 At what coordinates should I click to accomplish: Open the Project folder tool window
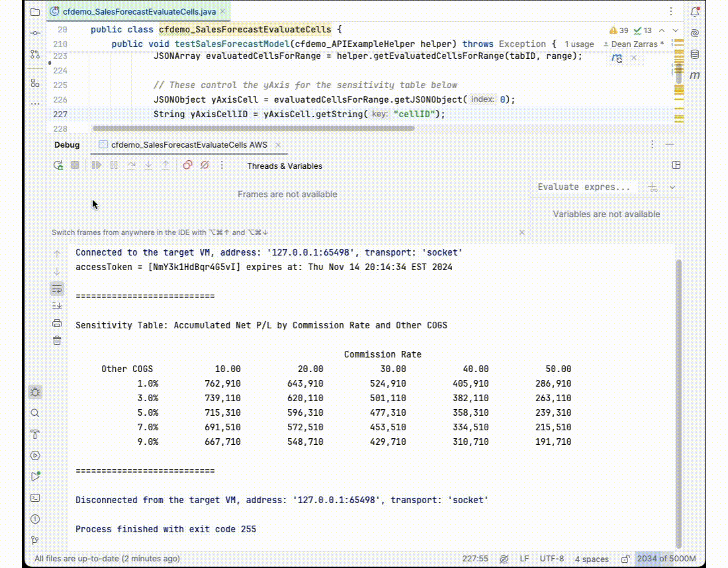click(x=35, y=12)
